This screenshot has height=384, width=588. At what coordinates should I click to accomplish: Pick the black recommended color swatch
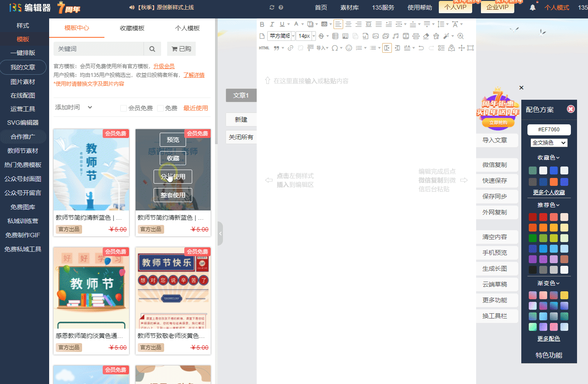click(533, 270)
